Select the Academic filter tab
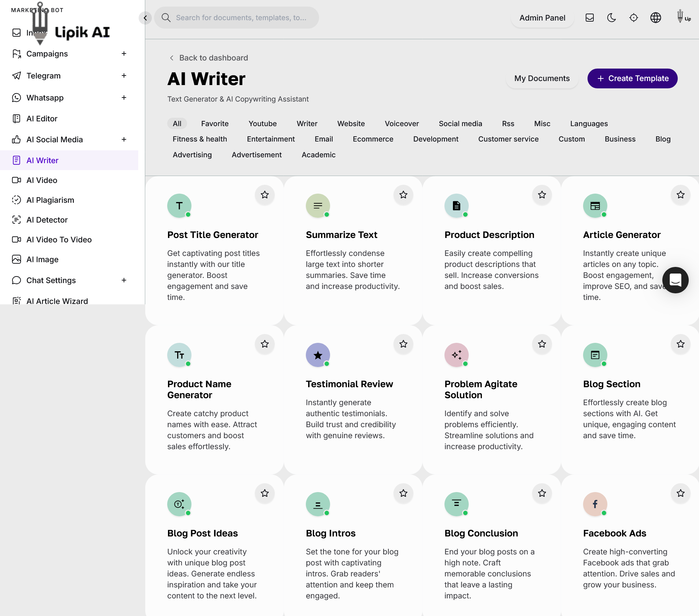This screenshot has height=616, width=699. coord(318,155)
